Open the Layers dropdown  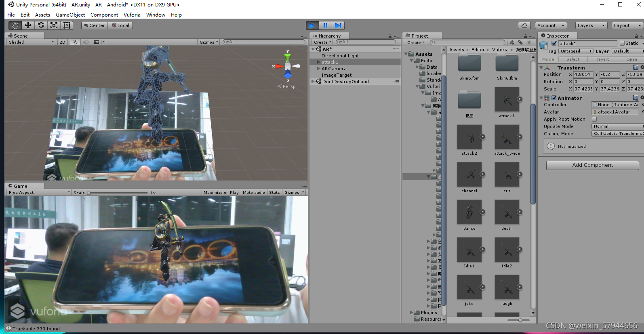coord(591,25)
